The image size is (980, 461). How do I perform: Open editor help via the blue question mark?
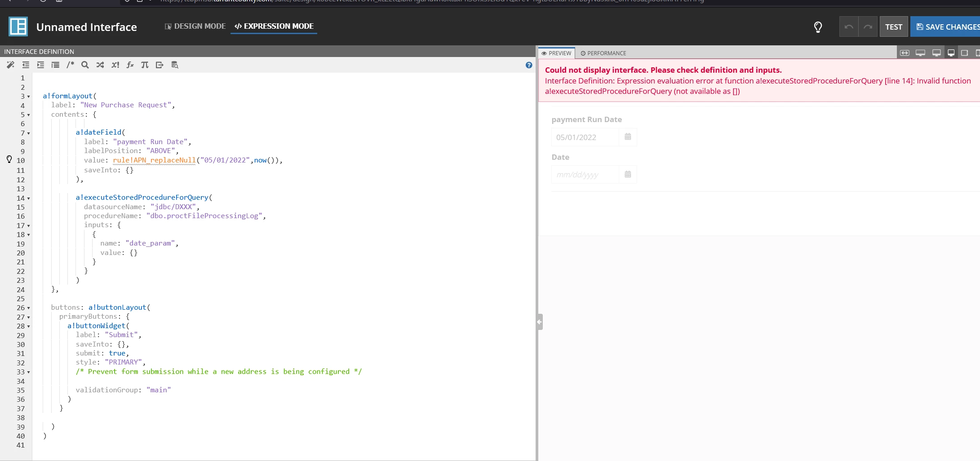[x=529, y=65]
